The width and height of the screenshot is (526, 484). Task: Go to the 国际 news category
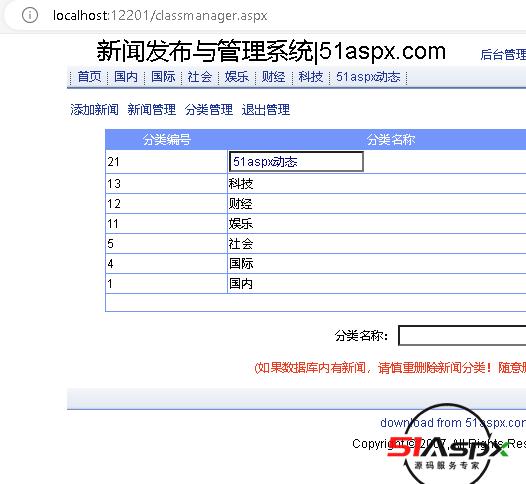point(163,77)
